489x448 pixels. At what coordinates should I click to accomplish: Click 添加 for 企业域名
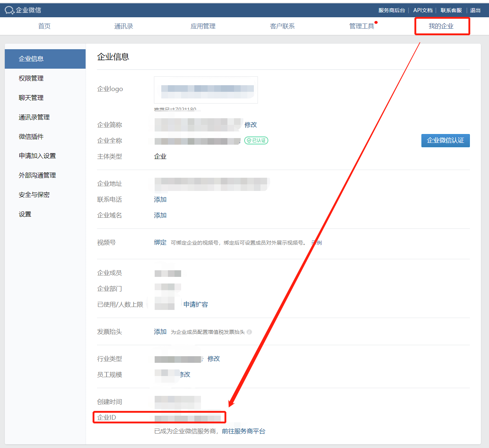[x=160, y=215]
